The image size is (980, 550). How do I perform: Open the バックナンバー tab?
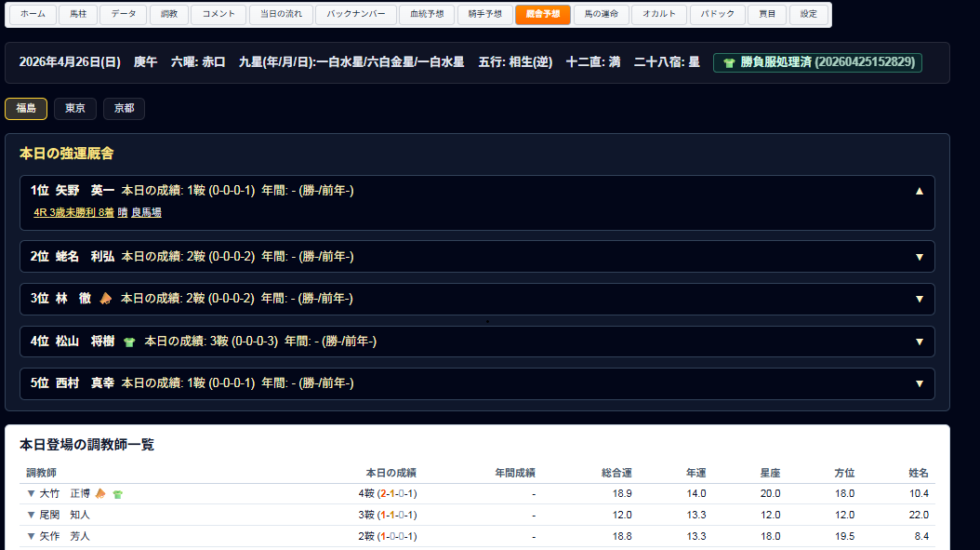pyautogui.click(x=355, y=14)
